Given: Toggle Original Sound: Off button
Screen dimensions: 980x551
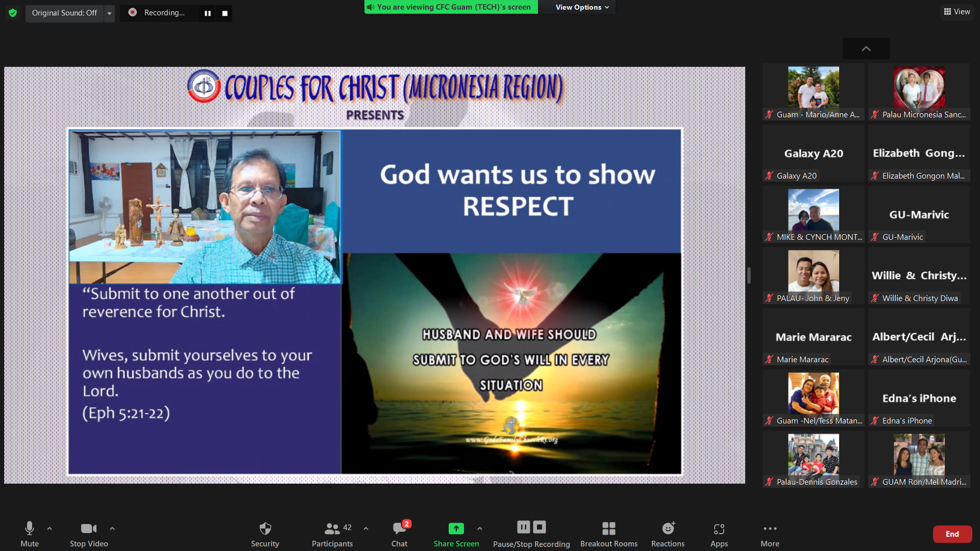Looking at the screenshot, I should pyautogui.click(x=64, y=13).
